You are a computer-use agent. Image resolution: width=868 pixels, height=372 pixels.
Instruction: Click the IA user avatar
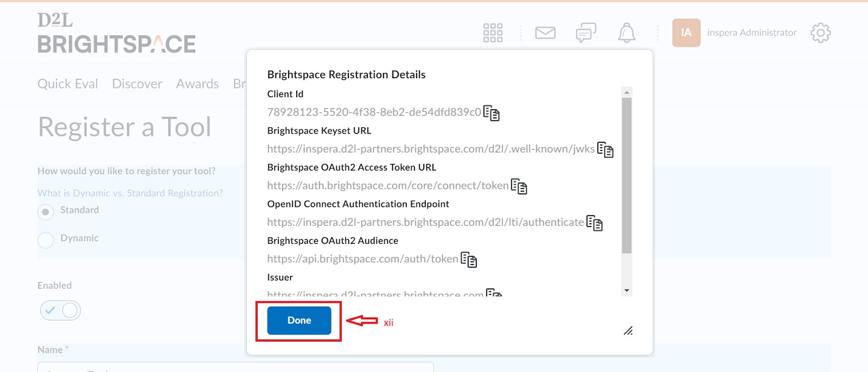(686, 33)
